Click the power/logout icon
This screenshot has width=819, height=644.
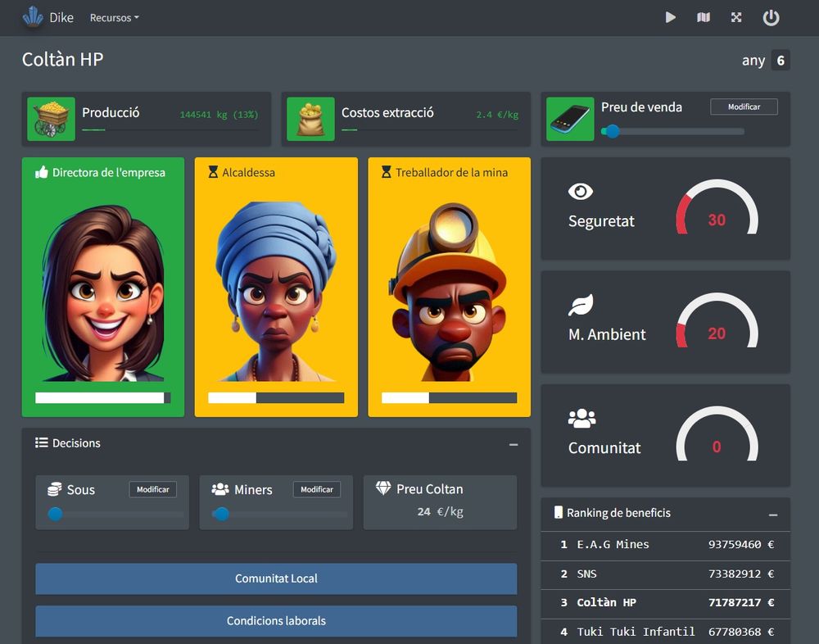point(771,18)
